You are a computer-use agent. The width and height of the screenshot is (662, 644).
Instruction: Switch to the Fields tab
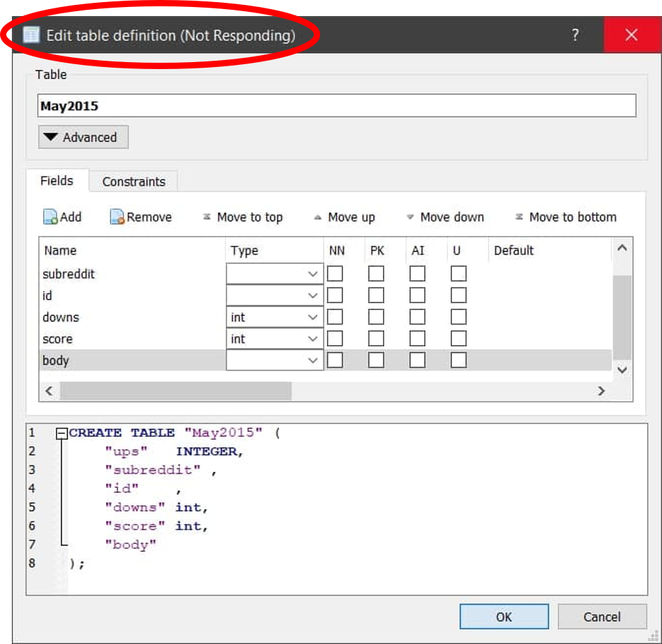pyautogui.click(x=57, y=181)
